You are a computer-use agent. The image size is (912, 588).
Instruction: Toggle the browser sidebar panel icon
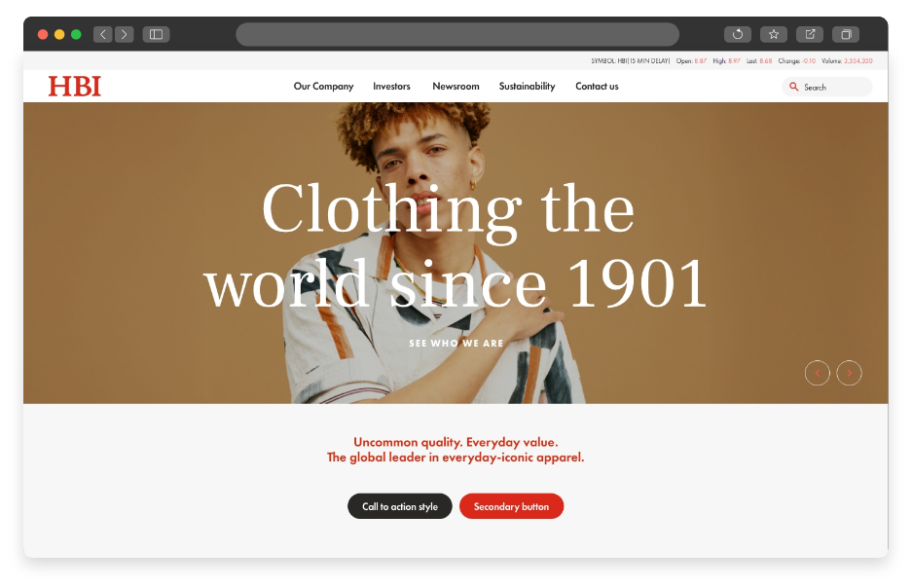tap(156, 34)
